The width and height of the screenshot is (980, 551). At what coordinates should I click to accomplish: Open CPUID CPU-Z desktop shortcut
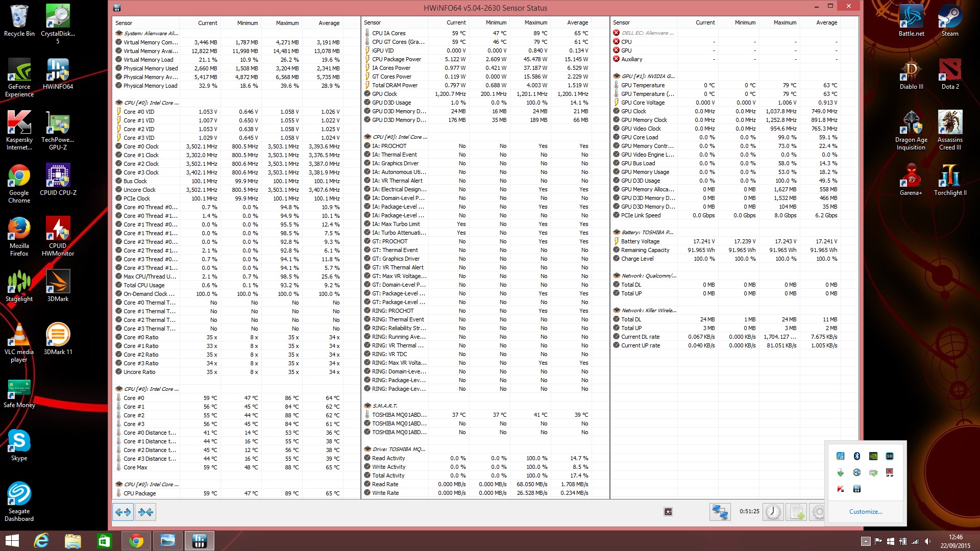(58, 180)
